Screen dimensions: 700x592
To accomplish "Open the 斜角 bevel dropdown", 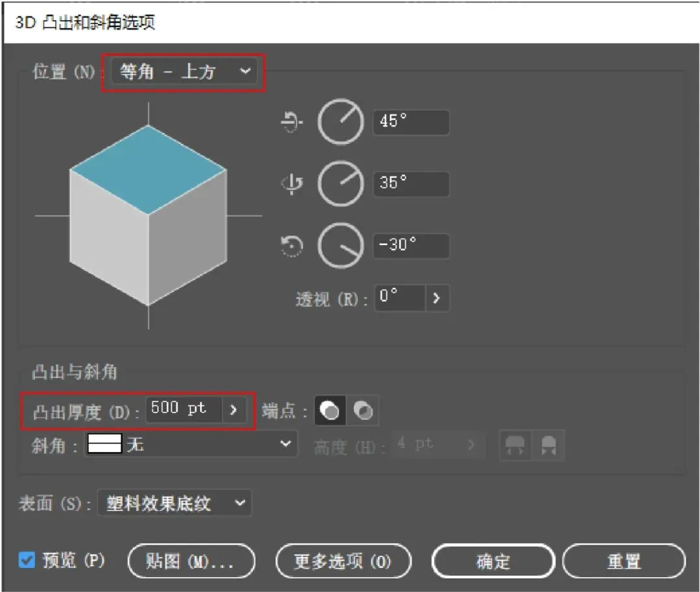I will [x=191, y=445].
